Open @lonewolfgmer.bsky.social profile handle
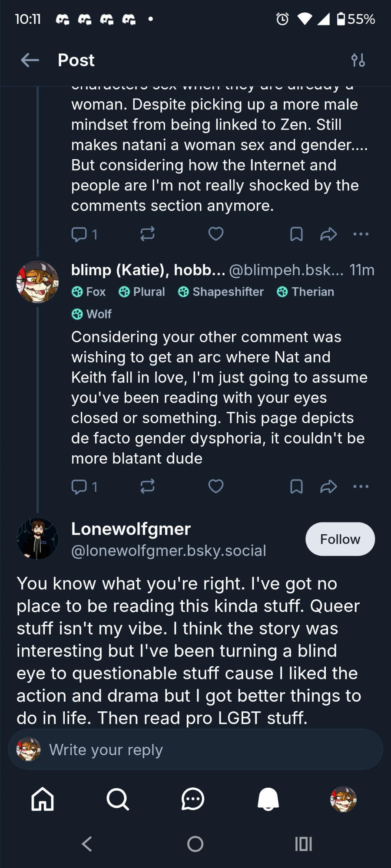The image size is (391, 868). (x=169, y=551)
